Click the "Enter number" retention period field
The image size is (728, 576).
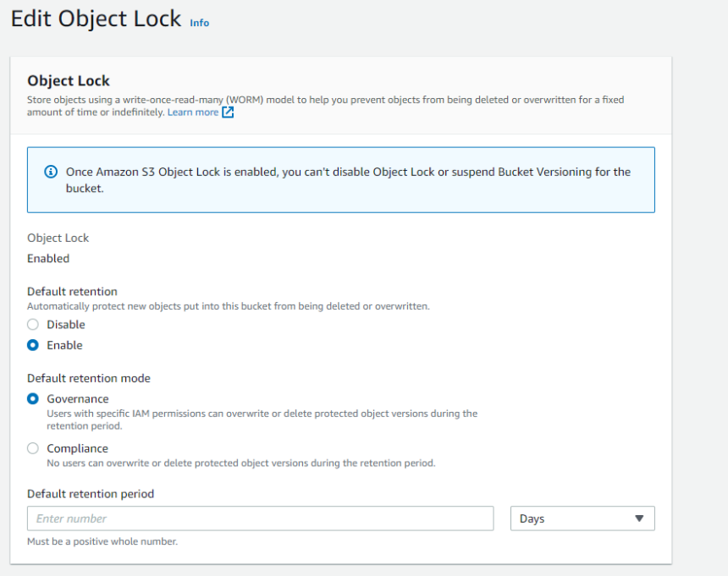(260, 518)
